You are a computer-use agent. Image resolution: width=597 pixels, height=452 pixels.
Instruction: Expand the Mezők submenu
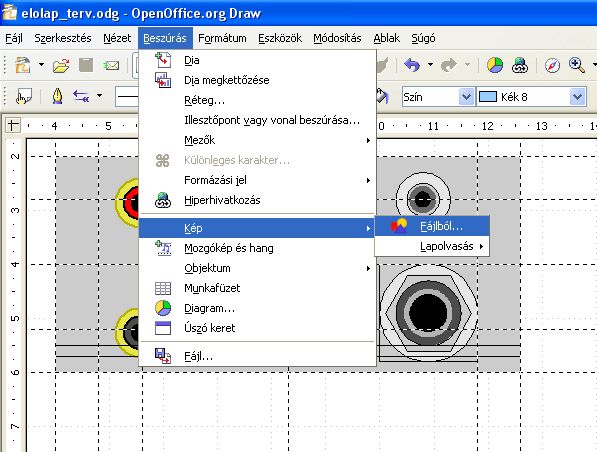click(x=257, y=140)
